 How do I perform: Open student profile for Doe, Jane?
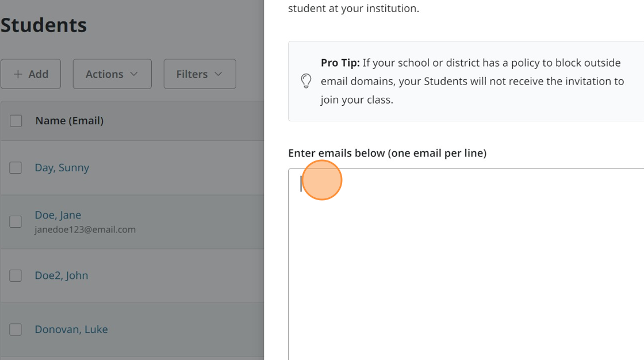(58, 215)
